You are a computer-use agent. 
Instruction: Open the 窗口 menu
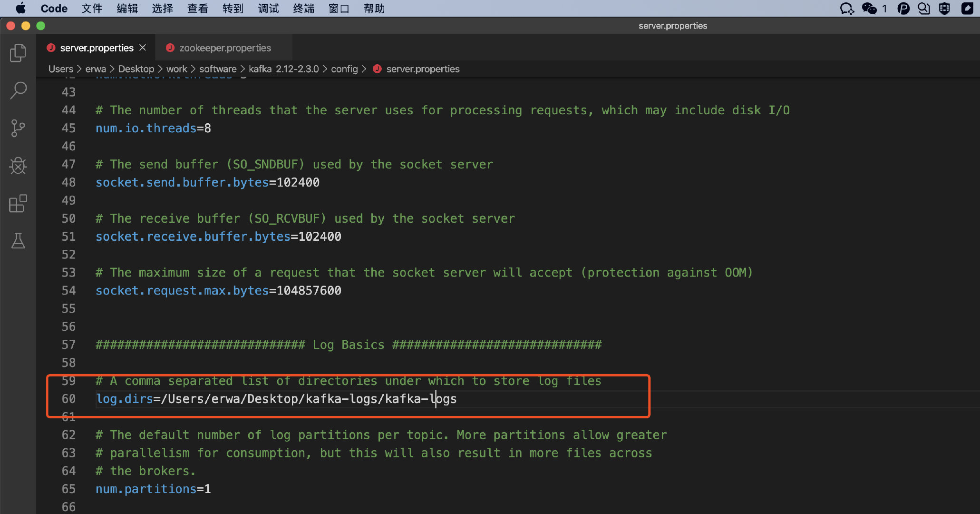(339, 9)
